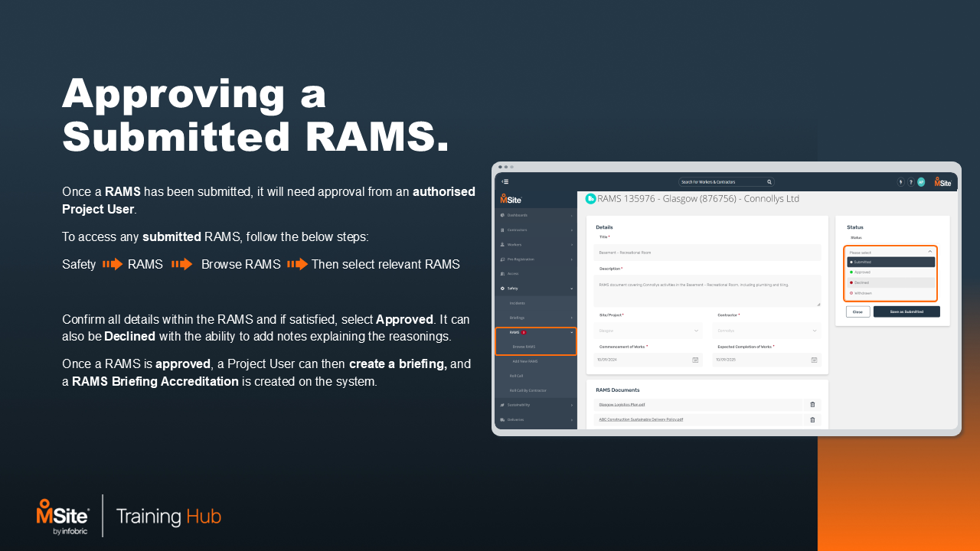Screen dimensions: 980x551
Task: Delete Glasgow Logistics Plan.pdf with trash icon
Action: tap(812, 405)
